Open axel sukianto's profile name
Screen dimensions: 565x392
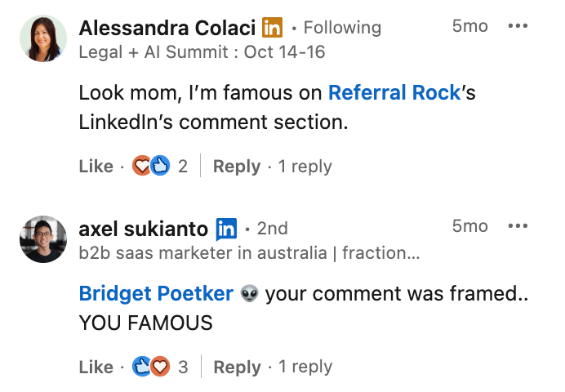click(x=143, y=228)
